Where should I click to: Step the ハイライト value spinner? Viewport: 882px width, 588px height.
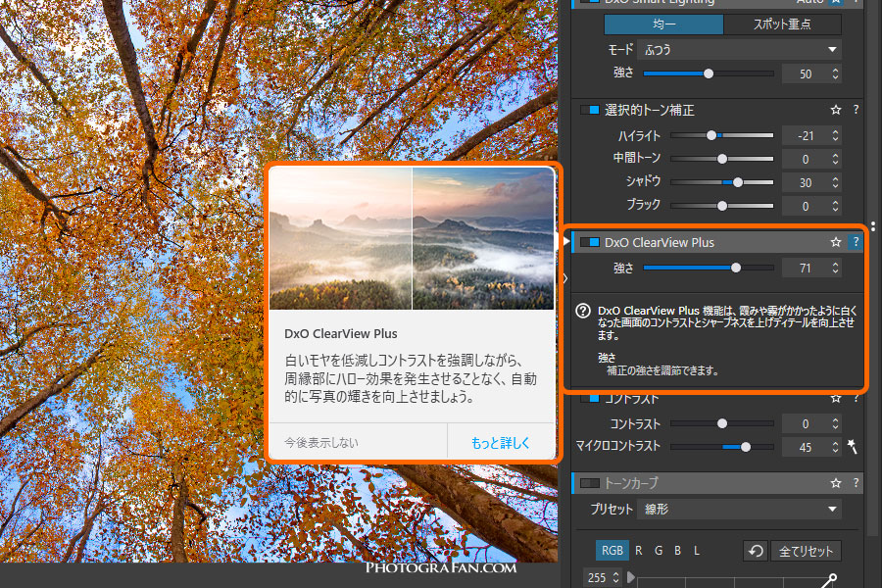coord(835,135)
